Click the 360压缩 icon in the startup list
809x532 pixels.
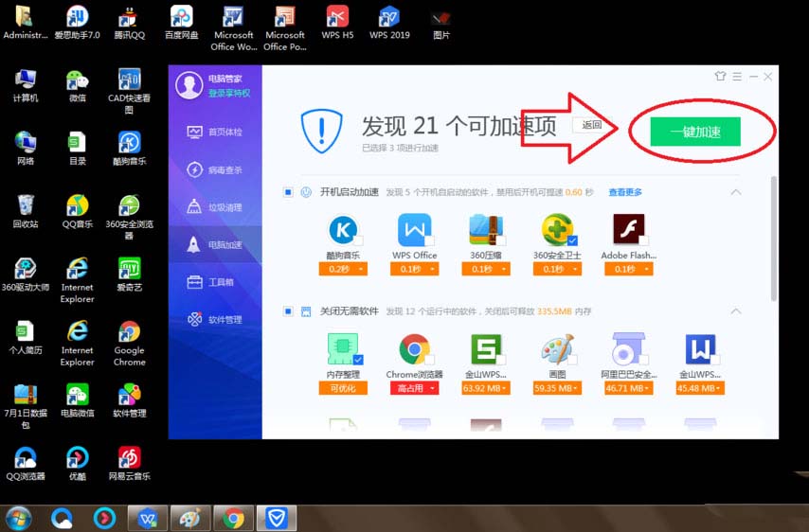[486, 230]
